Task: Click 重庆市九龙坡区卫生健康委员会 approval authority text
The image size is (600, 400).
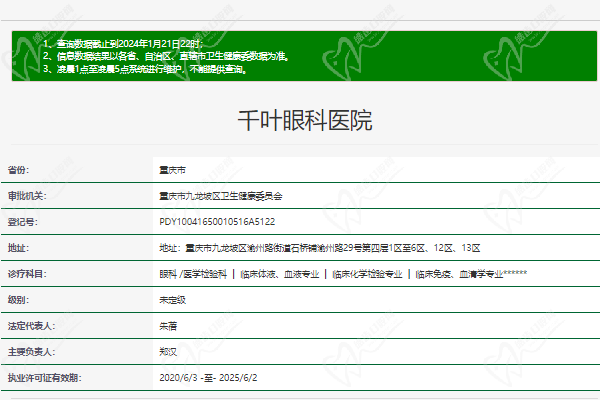Action: (221, 196)
